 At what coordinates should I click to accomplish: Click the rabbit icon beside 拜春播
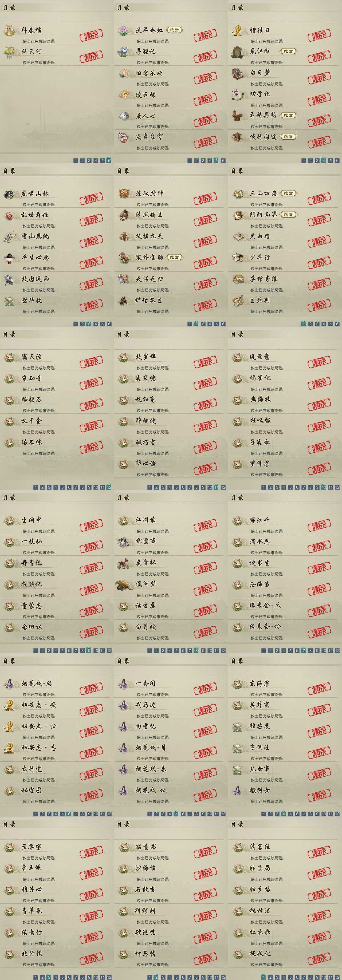(9, 30)
